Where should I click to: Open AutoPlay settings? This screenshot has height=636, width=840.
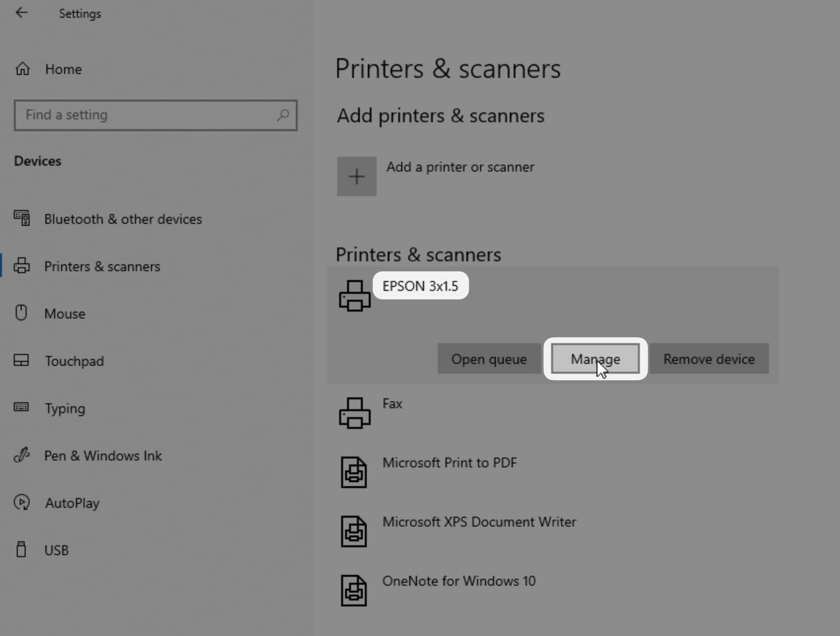72,503
